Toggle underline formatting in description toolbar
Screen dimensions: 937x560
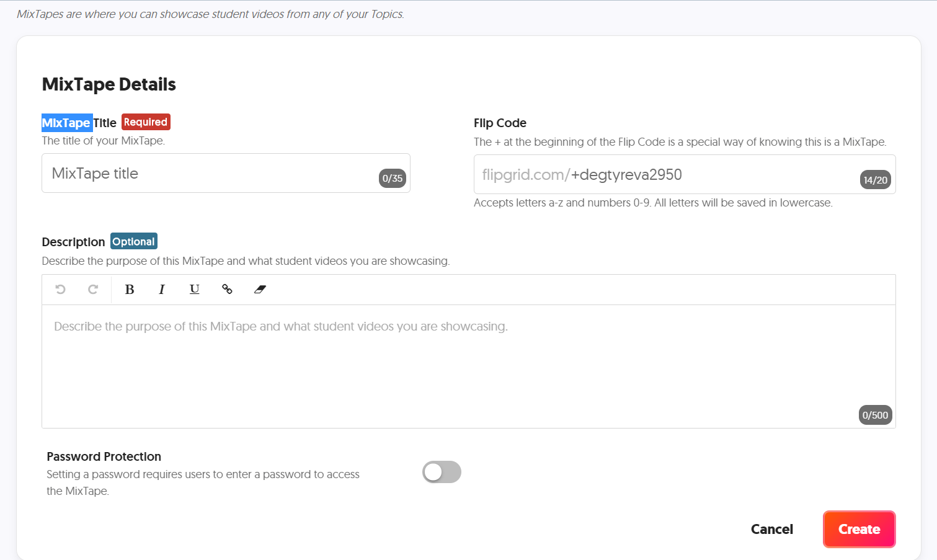[x=195, y=289]
